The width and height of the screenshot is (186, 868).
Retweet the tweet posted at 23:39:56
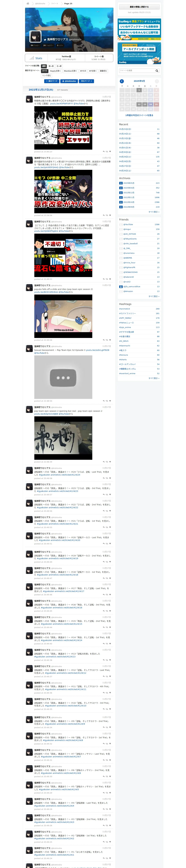pos(107,215)
